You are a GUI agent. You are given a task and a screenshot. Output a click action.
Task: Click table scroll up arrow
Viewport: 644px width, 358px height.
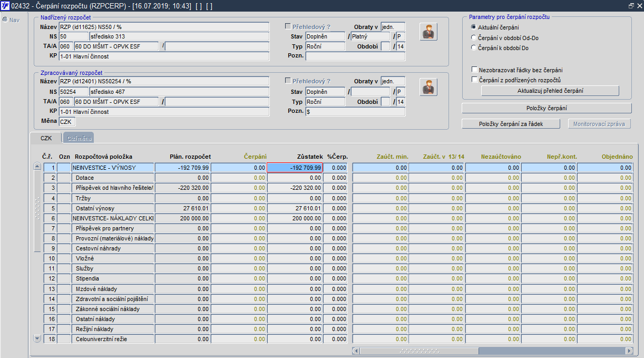click(37, 166)
